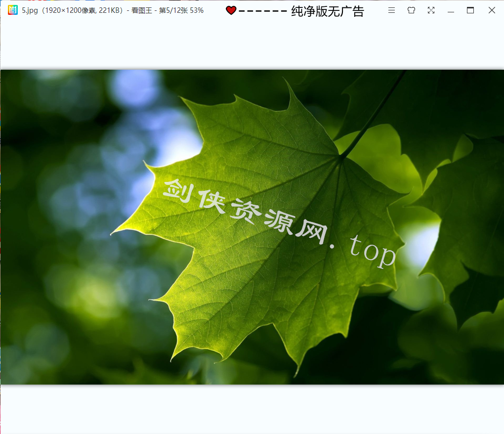Maximize the image viewer window
Viewport: 504px width, 434px height.
coord(470,10)
